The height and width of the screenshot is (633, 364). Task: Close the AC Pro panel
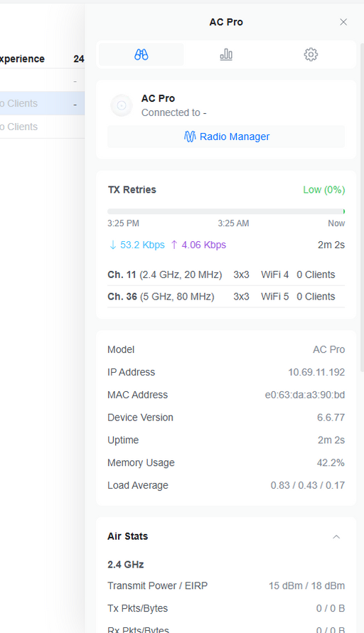point(343,22)
